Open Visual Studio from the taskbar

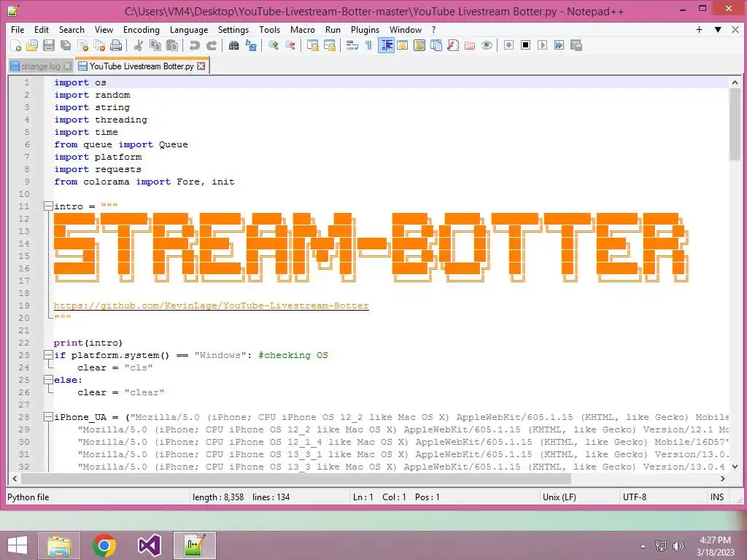point(149,545)
